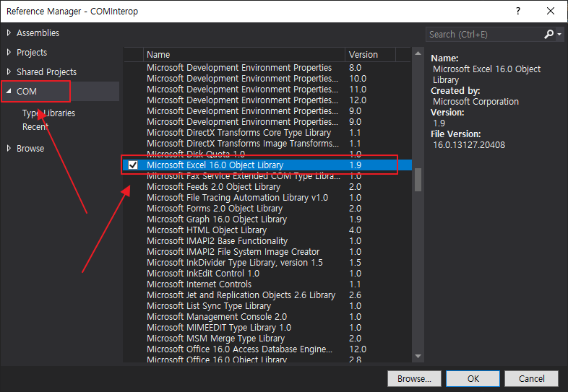Viewport: 568px width, 392px height.
Task: Open the Projects category
Action: click(32, 53)
